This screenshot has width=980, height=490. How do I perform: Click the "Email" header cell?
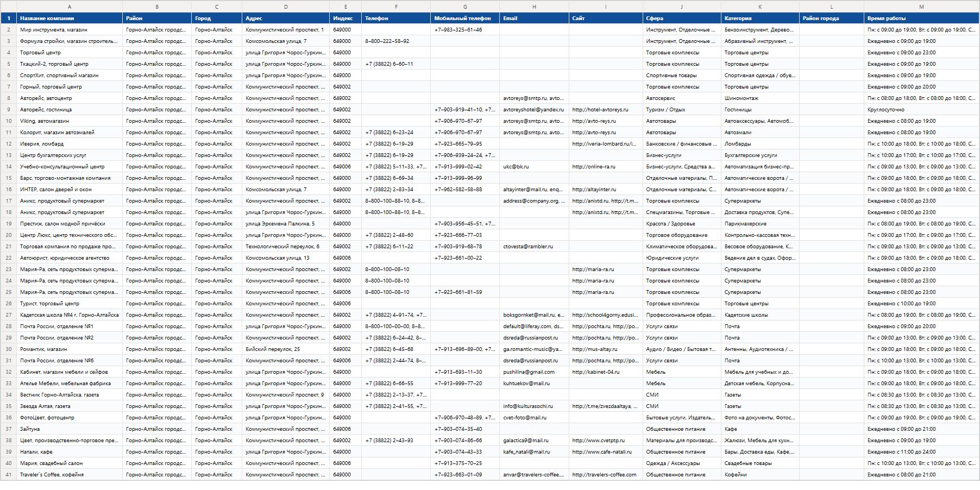[x=534, y=18]
